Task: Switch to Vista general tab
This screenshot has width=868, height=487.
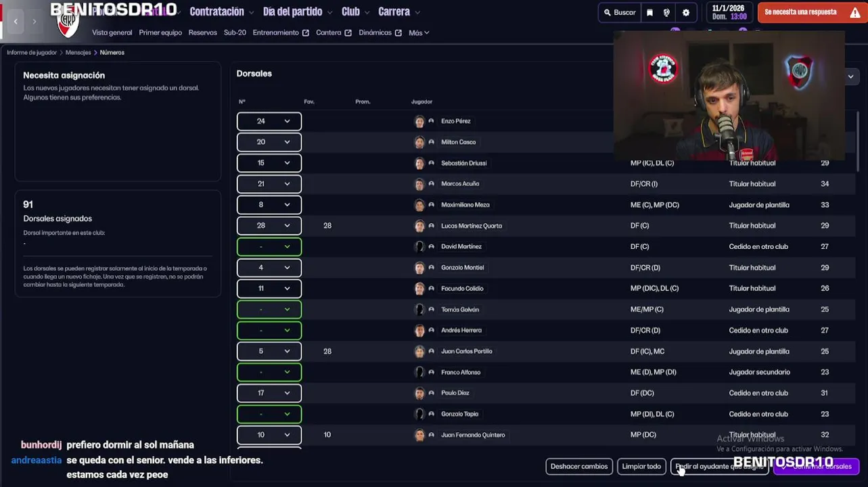Action: click(112, 32)
